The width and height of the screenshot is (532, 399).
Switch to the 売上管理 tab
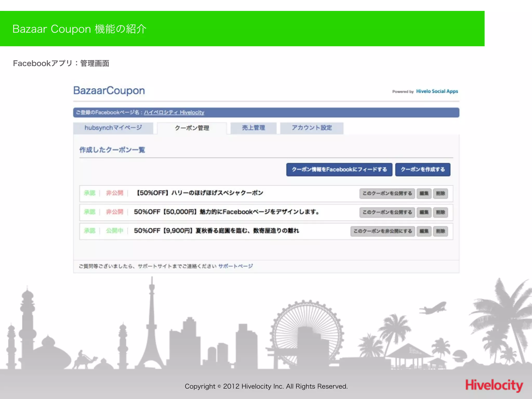point(254,128)
